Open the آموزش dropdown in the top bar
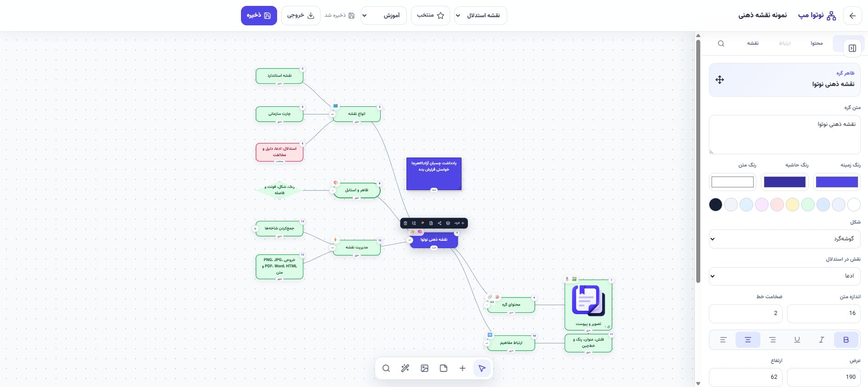The image size is (868, 387). [x=384, y=16]
